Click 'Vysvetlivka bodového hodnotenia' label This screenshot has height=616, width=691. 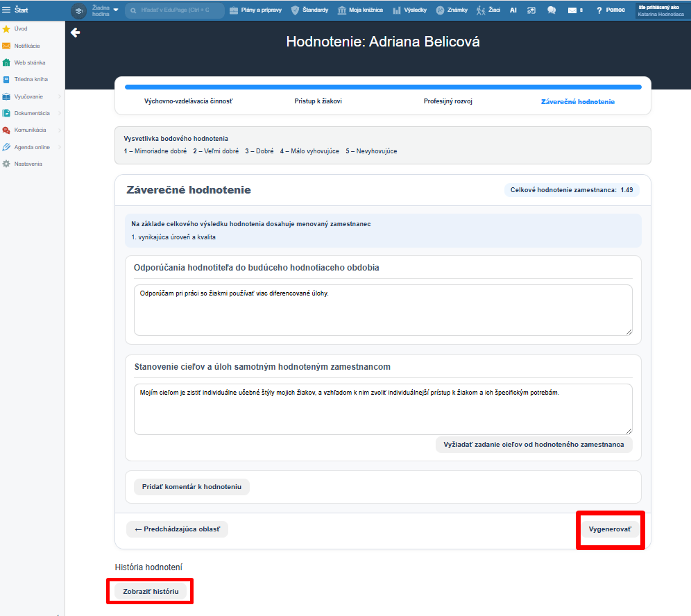(176, 138)
